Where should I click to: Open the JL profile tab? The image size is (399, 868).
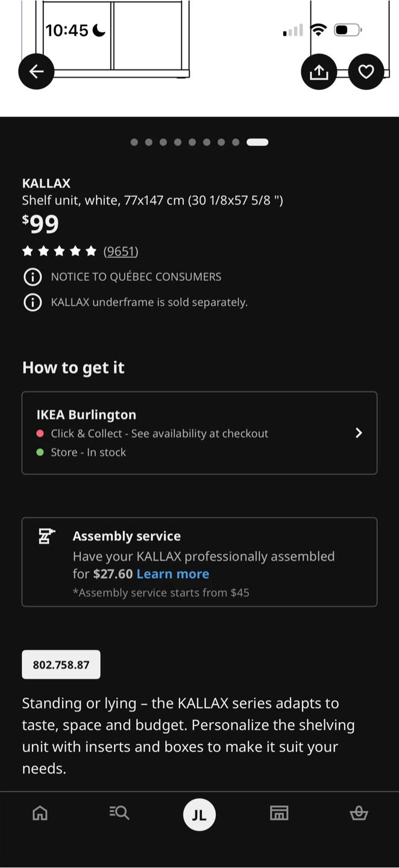pos(199,814)
